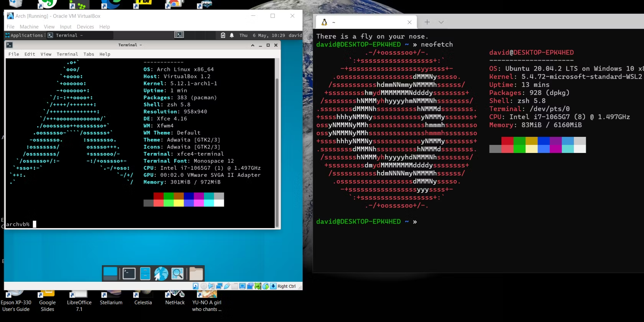Launch the file manager cabinet dock icon
644x322 pixels.
145,273
